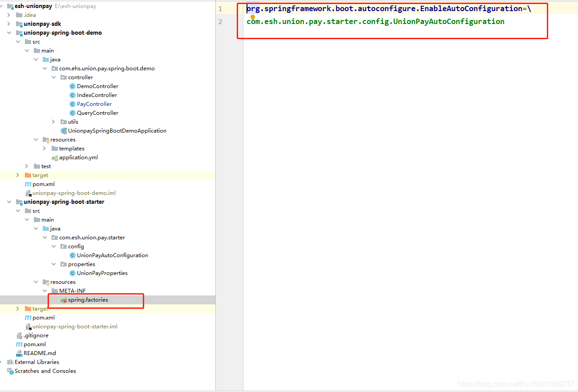Image resolution: width=578 pixels, height=392 pixels.
Task: Click the UnionPayAutoConfiguration class icon
Action: (x=73, y=255)
